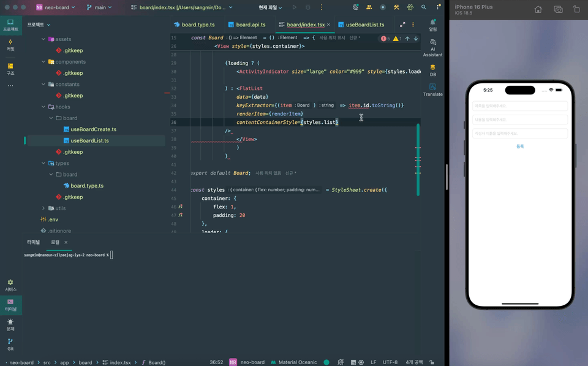The image size is (588, 366).
Task: Tap the second text field in simulator
Action: click(x=520, y=120)
